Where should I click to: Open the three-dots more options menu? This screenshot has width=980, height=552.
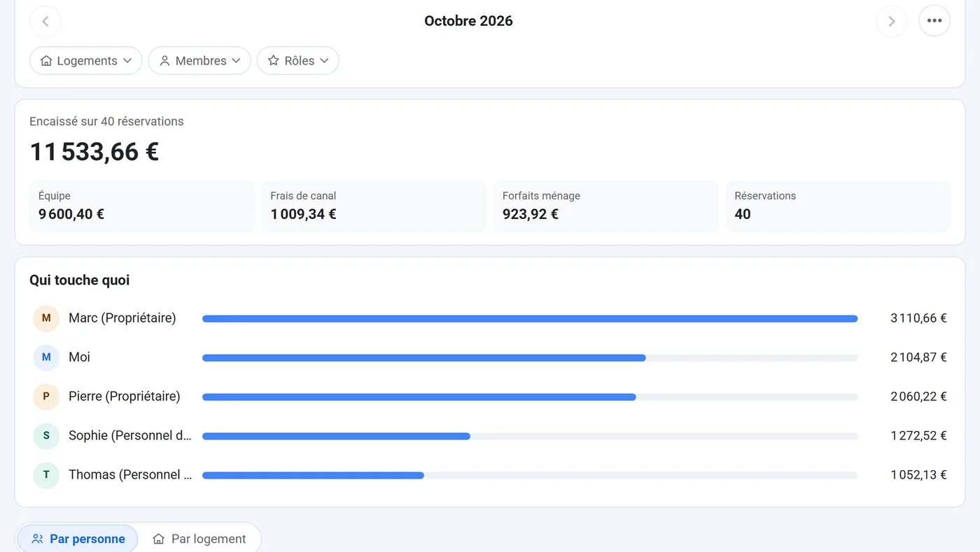(x=934, y=21)
